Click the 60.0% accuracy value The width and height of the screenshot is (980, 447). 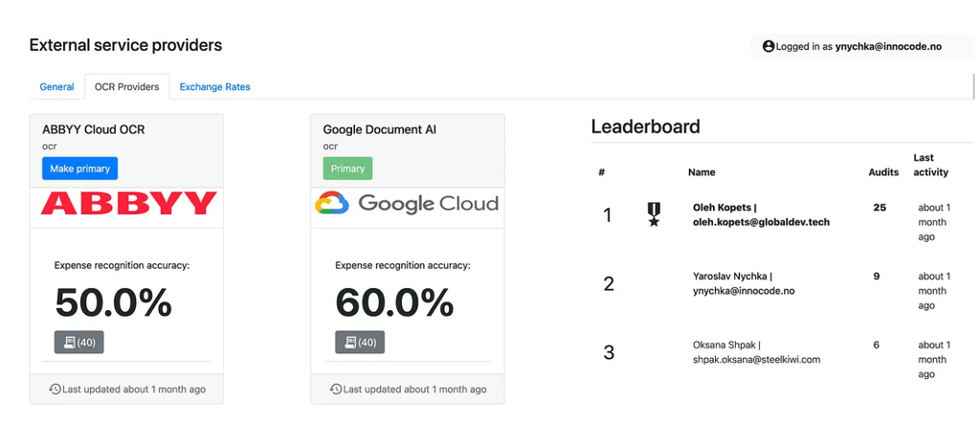click(x=394, y=302)
